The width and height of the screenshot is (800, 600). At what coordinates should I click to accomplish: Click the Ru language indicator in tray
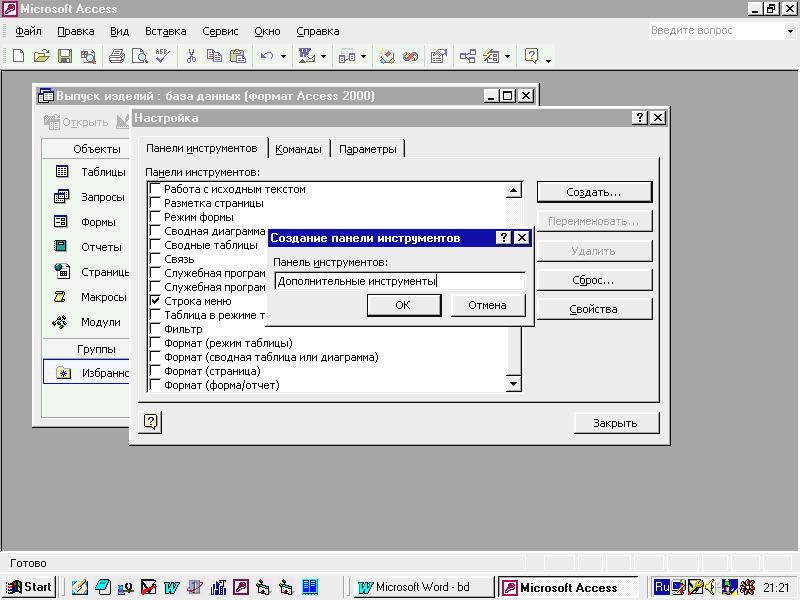[662, 587]
